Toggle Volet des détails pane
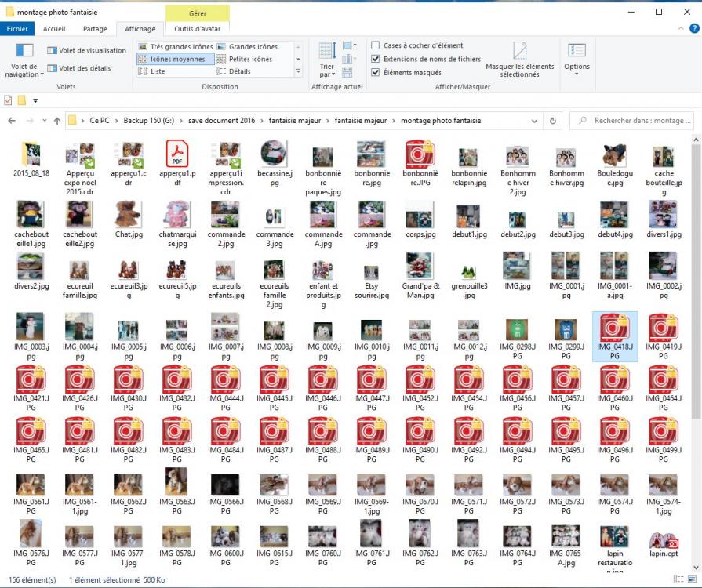The width and height of the screenshot is (702, 588). pyautogui.click(x=79, y=68)
